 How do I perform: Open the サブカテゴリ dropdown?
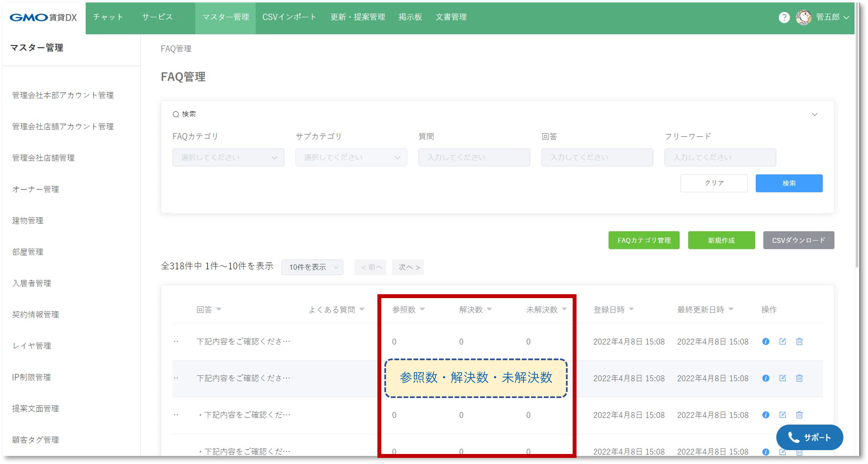pos(351,158)
